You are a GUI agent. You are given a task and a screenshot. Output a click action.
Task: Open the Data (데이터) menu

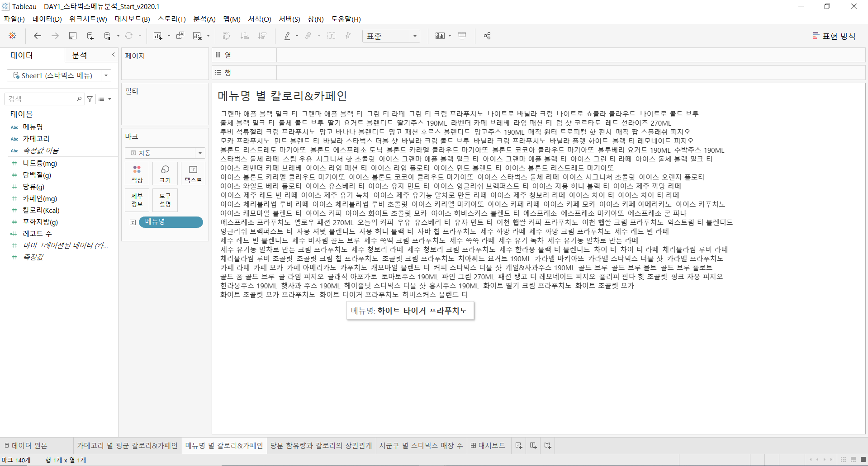coord(47,19)
